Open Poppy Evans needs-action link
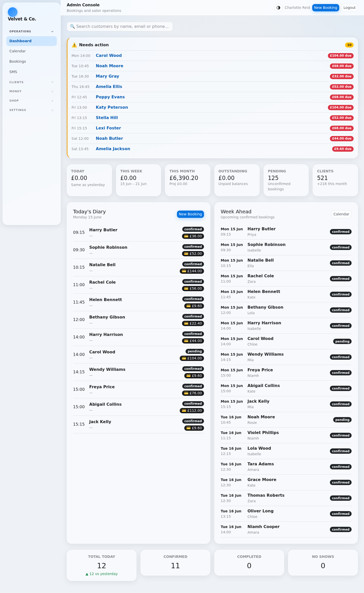364x593 pixels. tap(110, 97)
